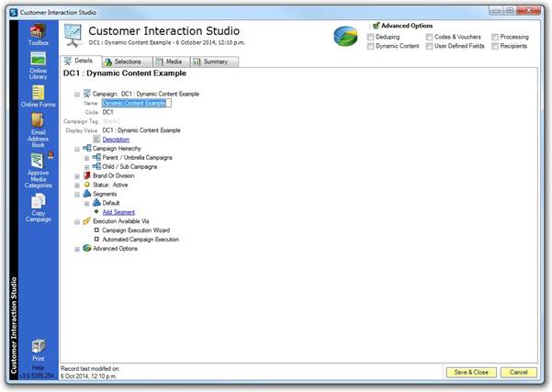Click the Campaign node icon
Viewport: 552px width, 392px height.
[x=86, y=94]
